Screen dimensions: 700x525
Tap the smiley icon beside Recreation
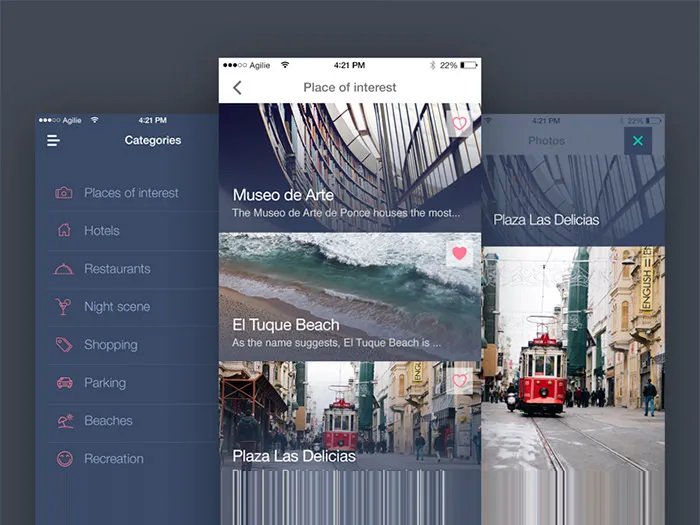(64, 459)
